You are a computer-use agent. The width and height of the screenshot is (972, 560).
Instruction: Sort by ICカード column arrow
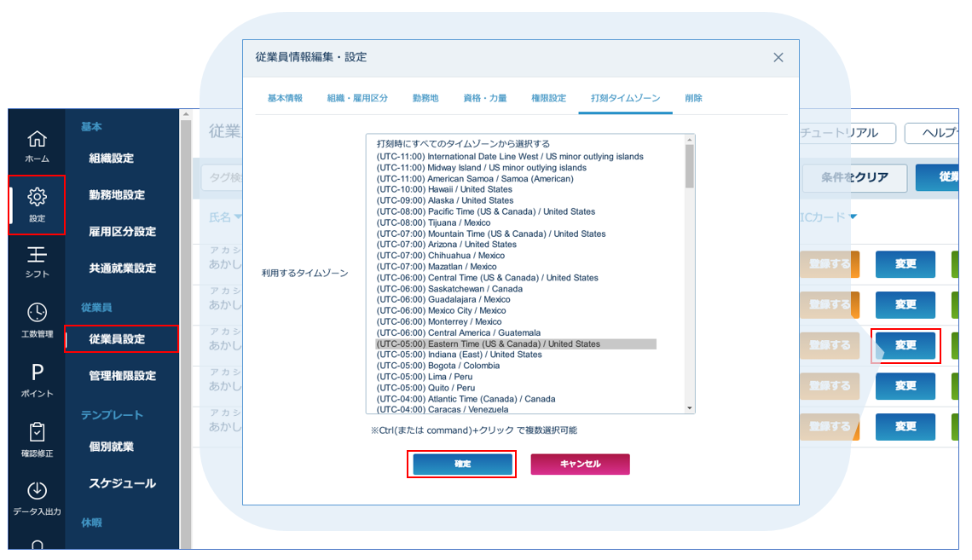coord(853,216)
